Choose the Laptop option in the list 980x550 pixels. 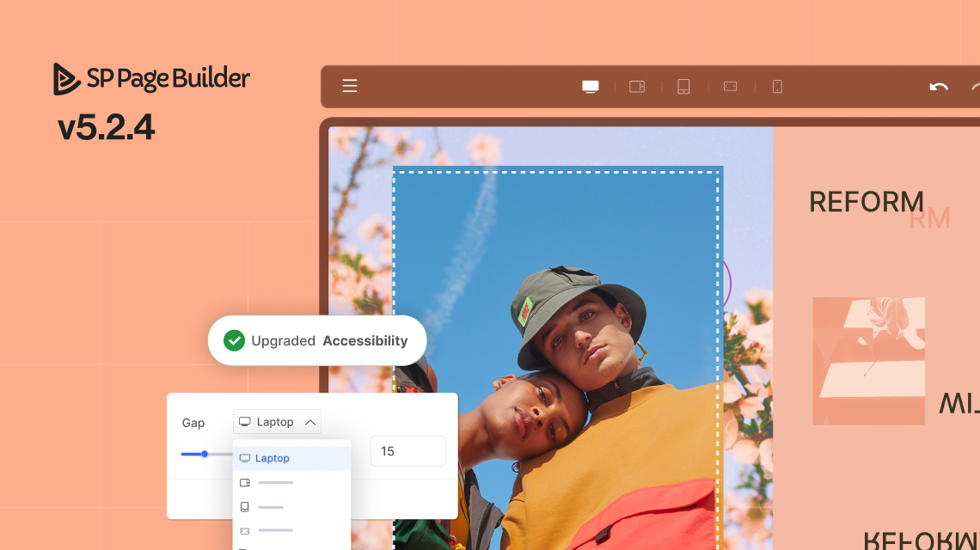point(291,458)
